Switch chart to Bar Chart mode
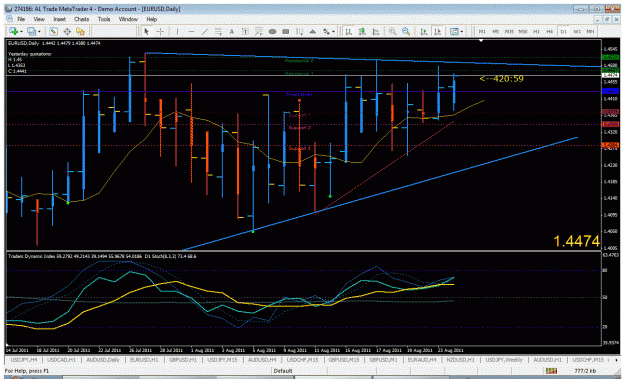 (x=349, y=31)
